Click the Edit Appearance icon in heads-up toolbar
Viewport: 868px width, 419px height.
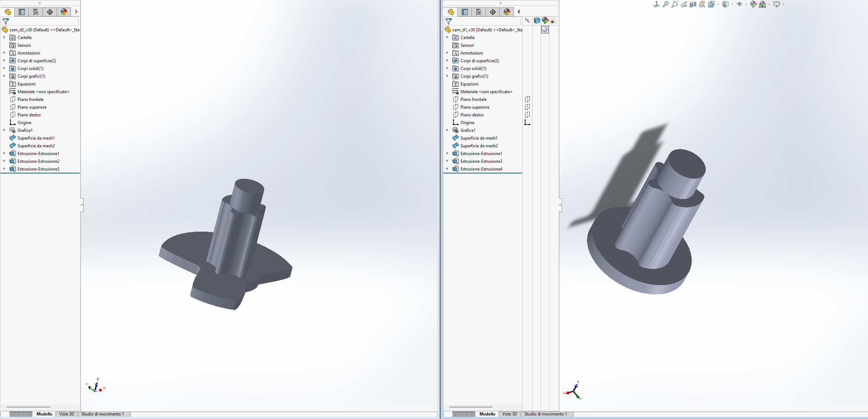(x=753, y=4)
